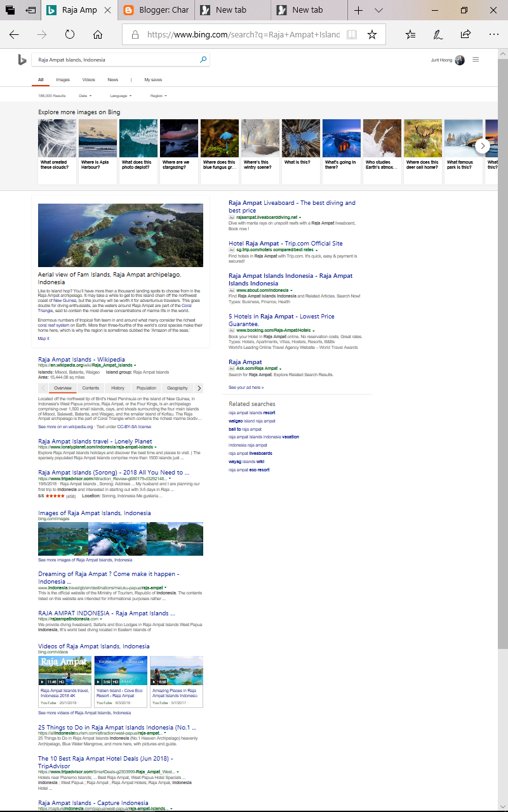The width and height of the screenshot is (508, 812).
Task: Open Raja Ampat Liveaboard ad link
Action: coord(292,207)
